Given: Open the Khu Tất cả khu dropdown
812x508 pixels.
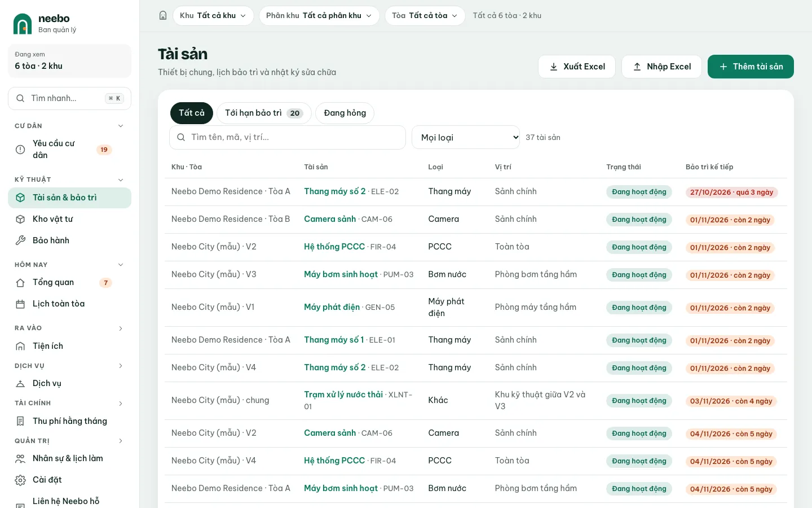Looking at the screenshot, I should tap(213, 16).
